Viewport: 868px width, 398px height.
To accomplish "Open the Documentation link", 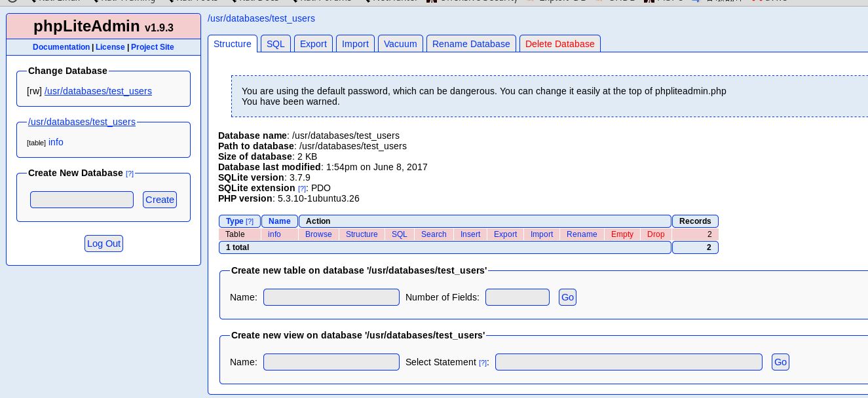I will [61, 47].
